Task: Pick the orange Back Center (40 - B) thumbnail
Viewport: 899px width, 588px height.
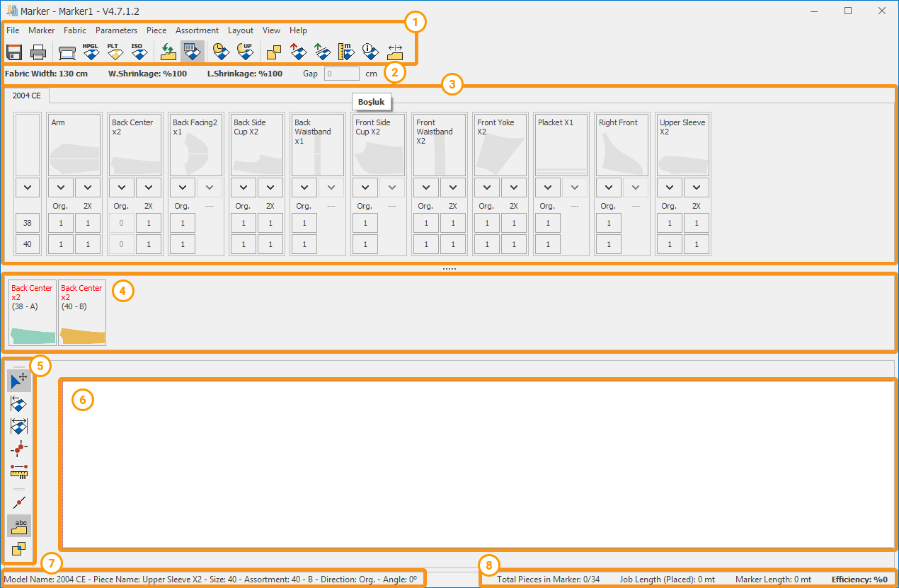Action: (x=82, y=313)
